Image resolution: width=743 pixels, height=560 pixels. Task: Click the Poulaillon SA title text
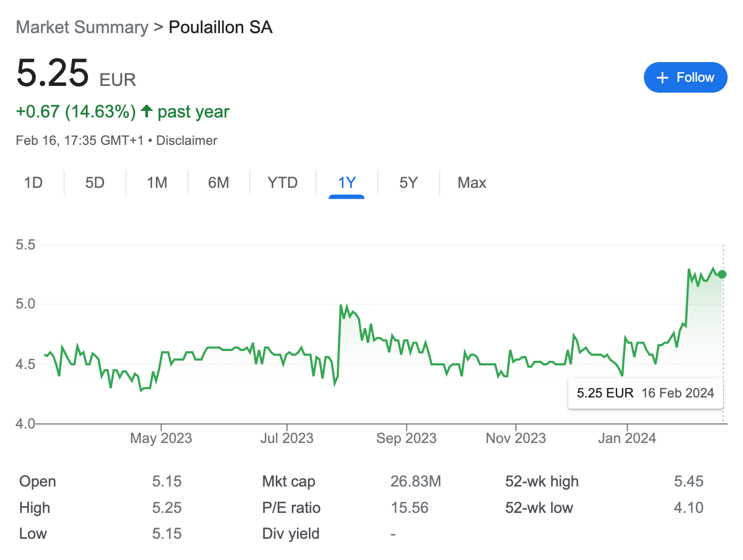click(x=220, y=27)
